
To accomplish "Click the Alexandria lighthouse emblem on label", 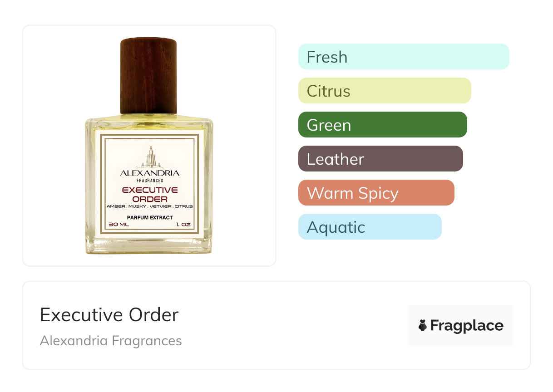I will pos(150,157).
